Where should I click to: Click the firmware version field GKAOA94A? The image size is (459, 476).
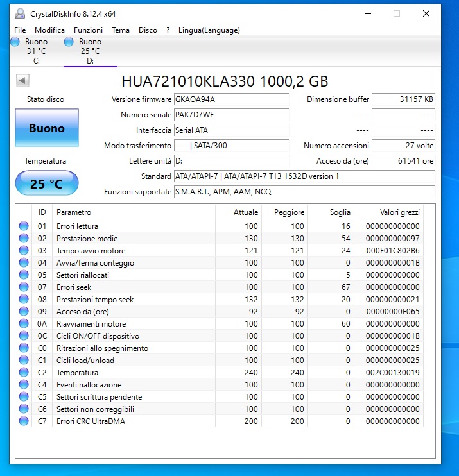[232, 99]
